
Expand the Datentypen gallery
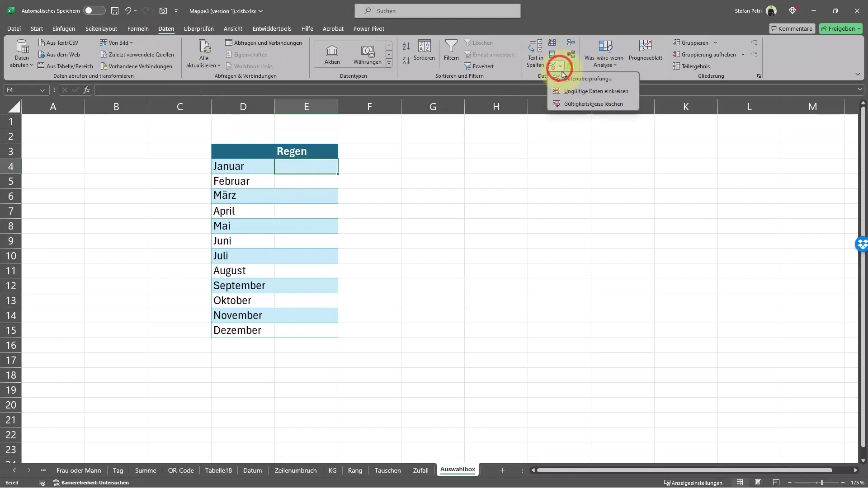tap(389, 64)
